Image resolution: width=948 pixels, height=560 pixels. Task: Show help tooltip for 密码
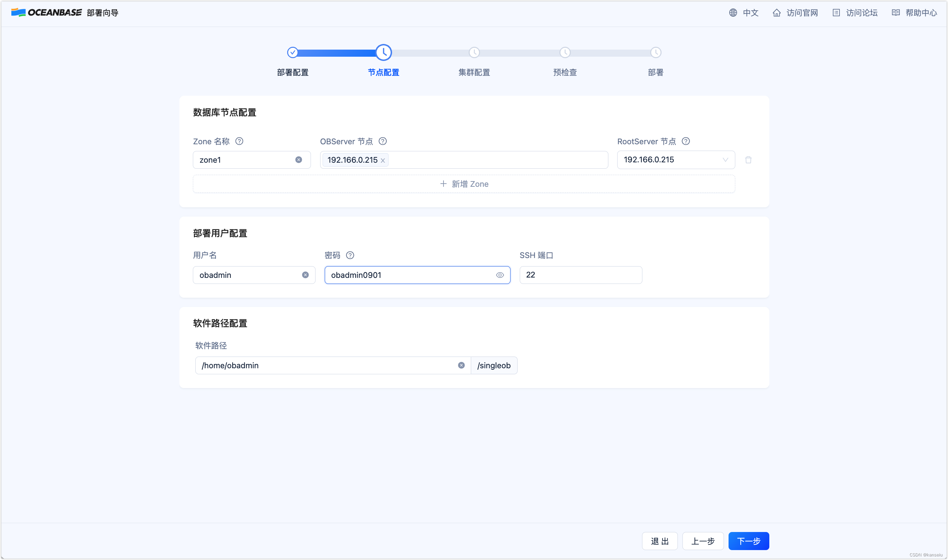pyautogui.click(x=350, y=256)
